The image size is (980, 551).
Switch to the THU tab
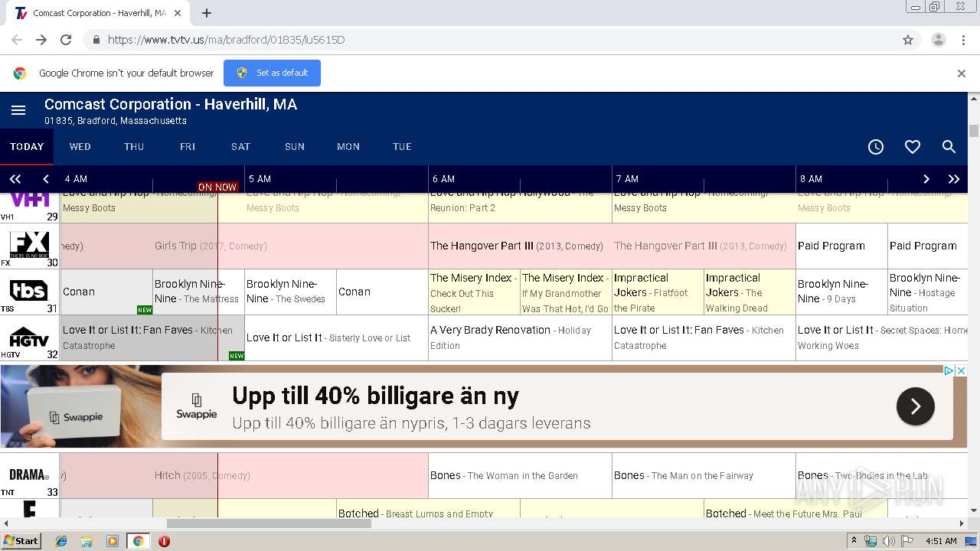[x=134, y=146]
